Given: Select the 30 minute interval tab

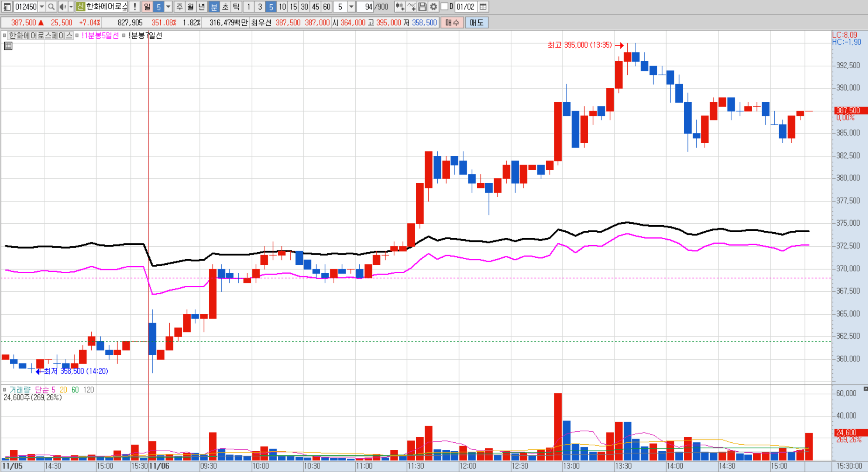Looking at the screenshot, I should tap(304, 7).
